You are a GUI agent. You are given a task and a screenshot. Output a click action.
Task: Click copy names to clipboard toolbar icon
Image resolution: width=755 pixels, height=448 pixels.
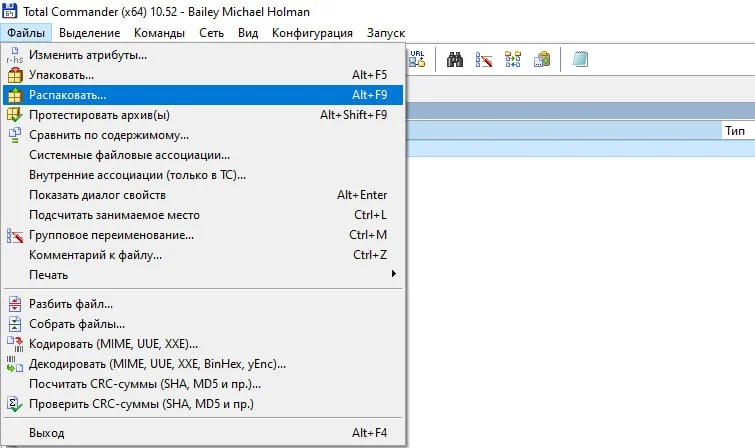coord(542,59)
